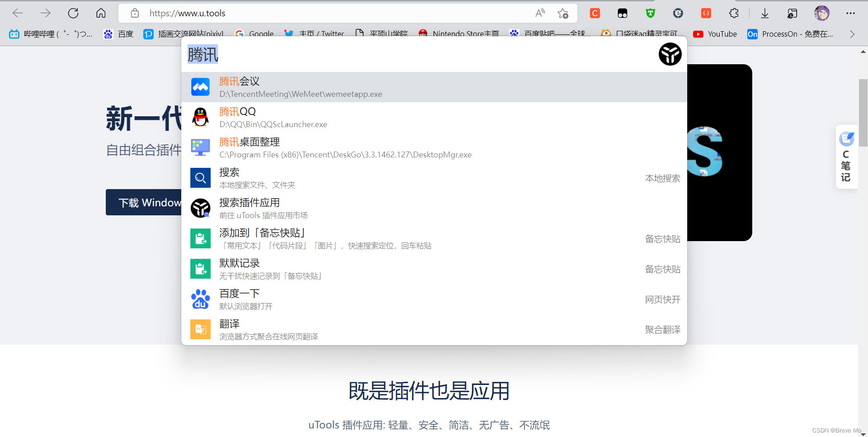Image resolution: width=868 pixels, height=437 pixels.
Task: Click the 默默记录 clipboard icon
Action: (200, 269)
